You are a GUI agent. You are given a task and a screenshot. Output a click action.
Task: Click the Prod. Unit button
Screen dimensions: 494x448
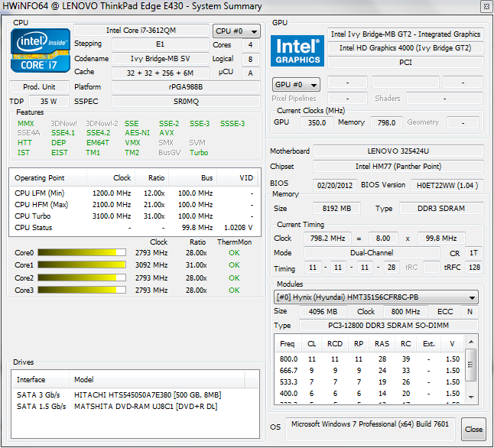[x=39, y=87]
